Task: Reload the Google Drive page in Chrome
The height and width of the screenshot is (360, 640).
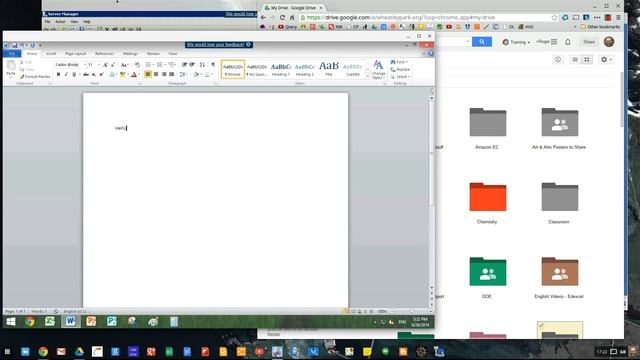Action: (x=282, y=18)
